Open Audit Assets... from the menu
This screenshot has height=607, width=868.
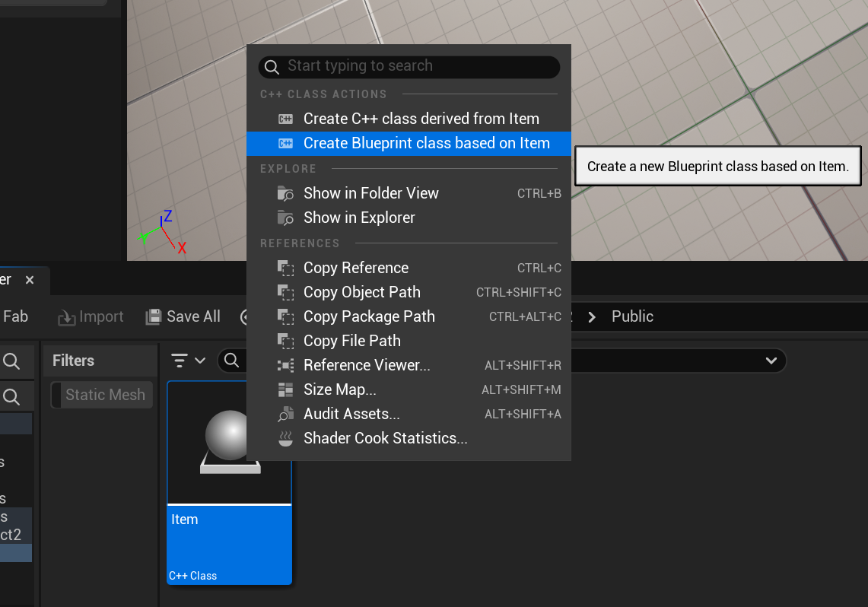click(409, 414)
